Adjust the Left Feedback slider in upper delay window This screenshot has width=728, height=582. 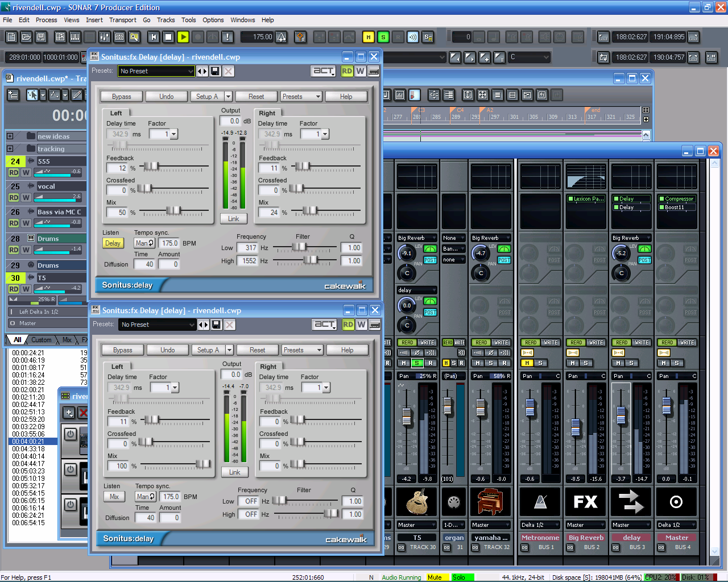click(x=151, y=167)
